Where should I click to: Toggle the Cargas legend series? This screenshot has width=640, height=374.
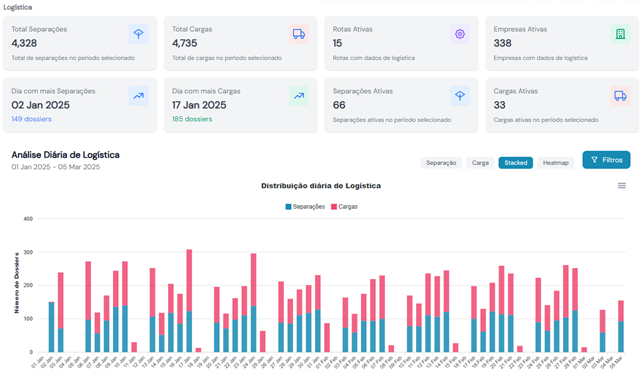[344, 207]
